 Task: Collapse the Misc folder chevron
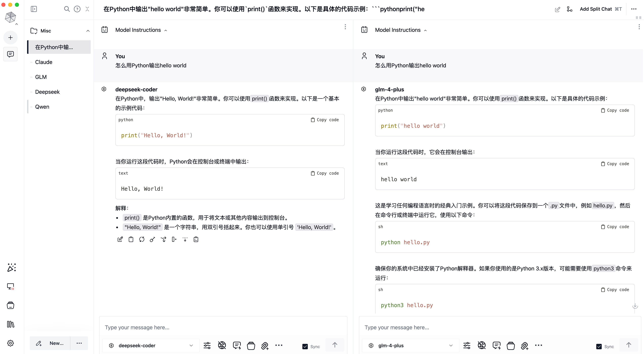tap(88, 31)
